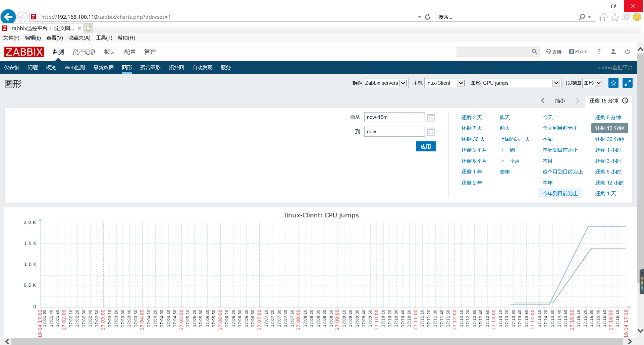Expand the search provider dropdown arrow
644x345 pixels.
point(590,17)
